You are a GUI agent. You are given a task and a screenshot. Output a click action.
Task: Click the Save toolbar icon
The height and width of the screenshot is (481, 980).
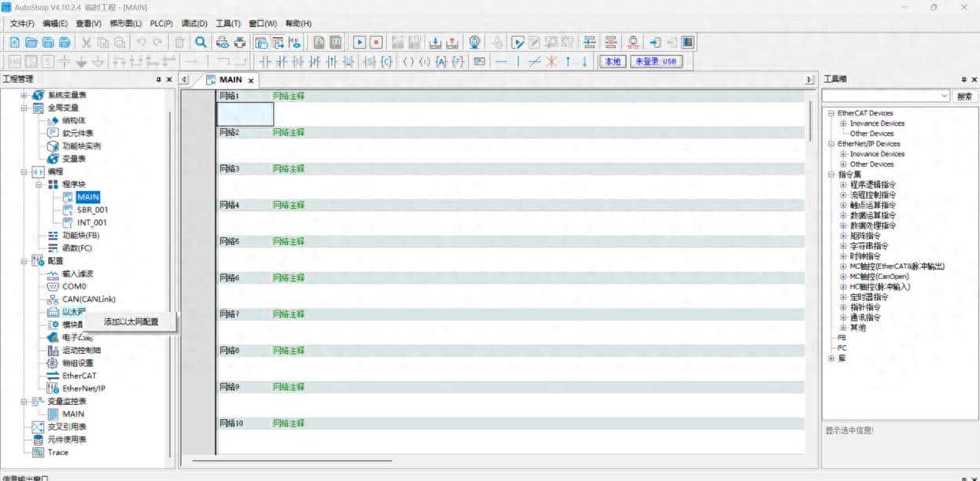point(48,42)
